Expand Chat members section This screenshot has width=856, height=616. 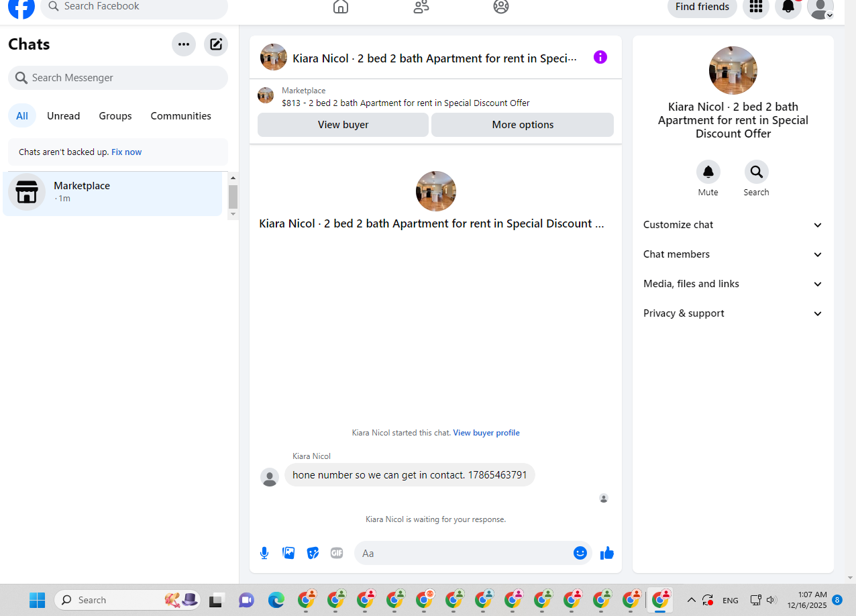733,254
